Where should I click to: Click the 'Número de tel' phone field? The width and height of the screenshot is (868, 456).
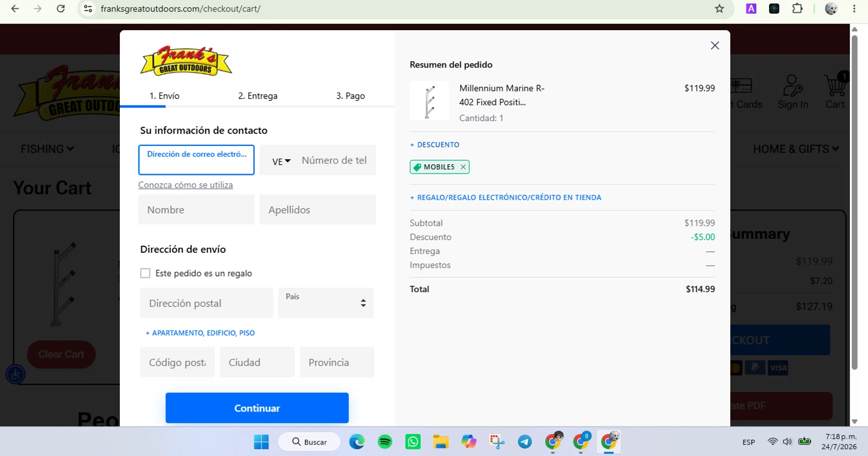(x=336, y=160)
